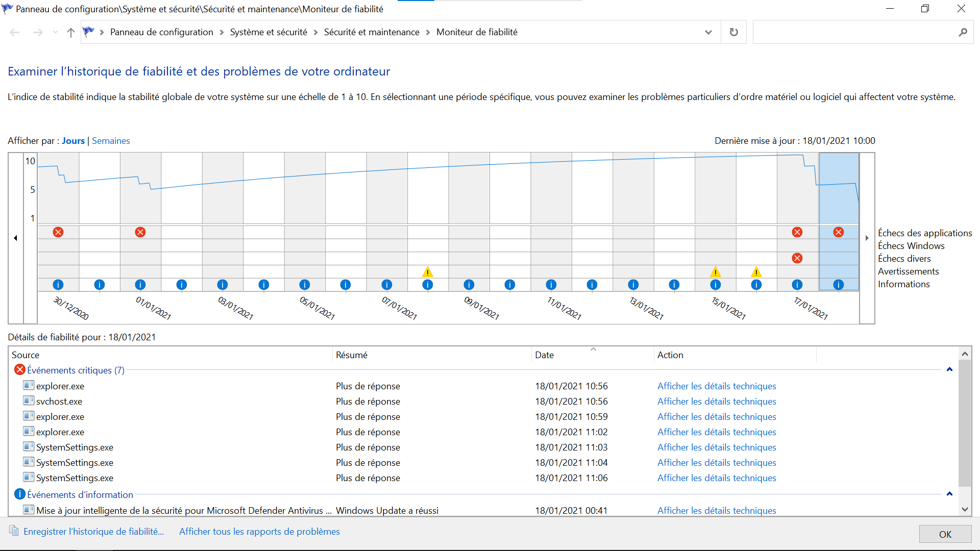
Task: Click the warning icon on 16/01/2021
Action: point(756,271)
